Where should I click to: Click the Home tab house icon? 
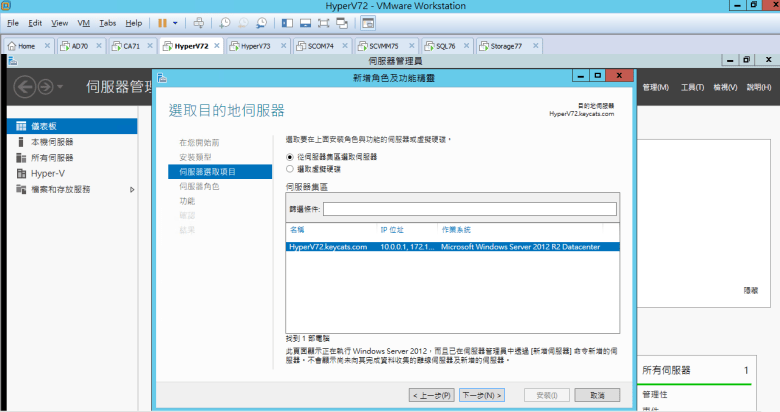coord(13,46)
